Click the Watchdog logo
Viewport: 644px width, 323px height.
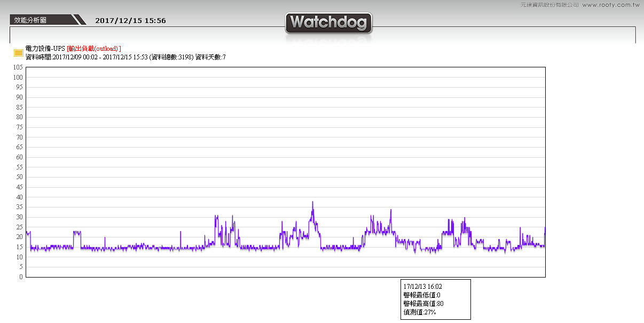(x=328, y=23)
